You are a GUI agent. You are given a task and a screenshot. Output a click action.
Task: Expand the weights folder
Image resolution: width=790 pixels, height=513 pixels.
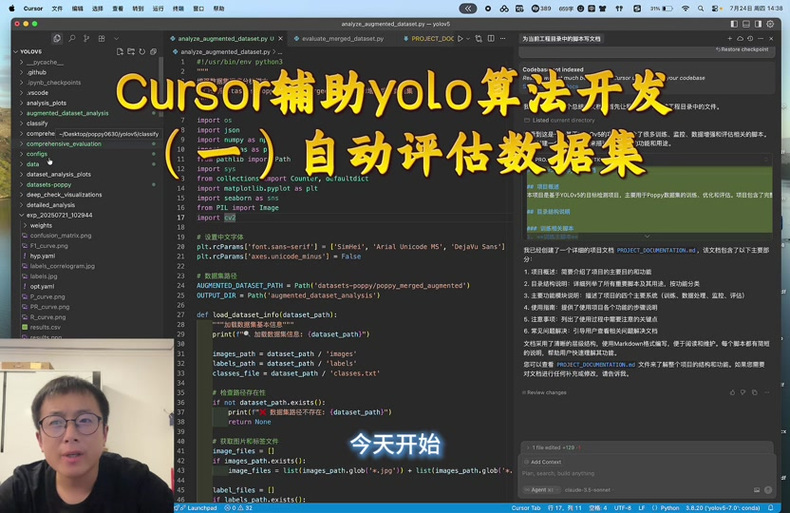(41, 225)
